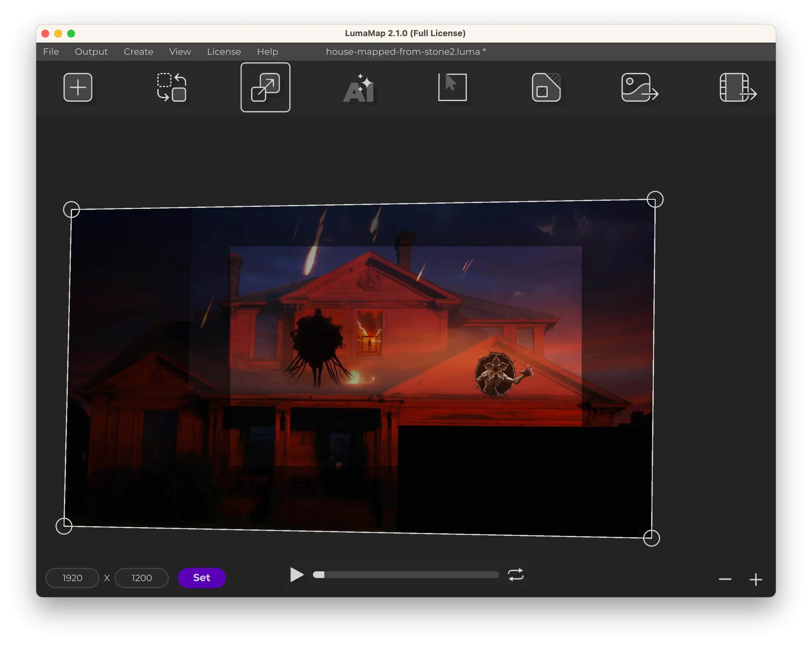Click the highlighted output scale transform tool

click(x=265, y=87)
